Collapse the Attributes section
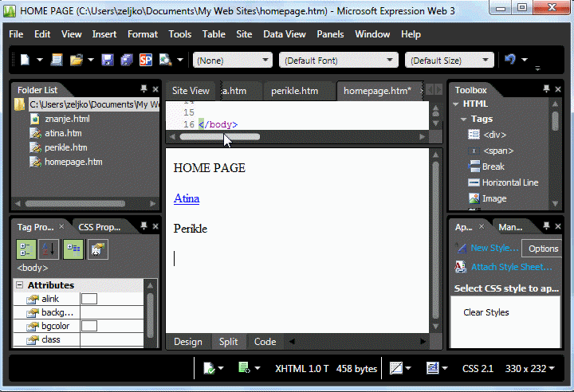The image size is (574, 392). (x=19, y=285)
